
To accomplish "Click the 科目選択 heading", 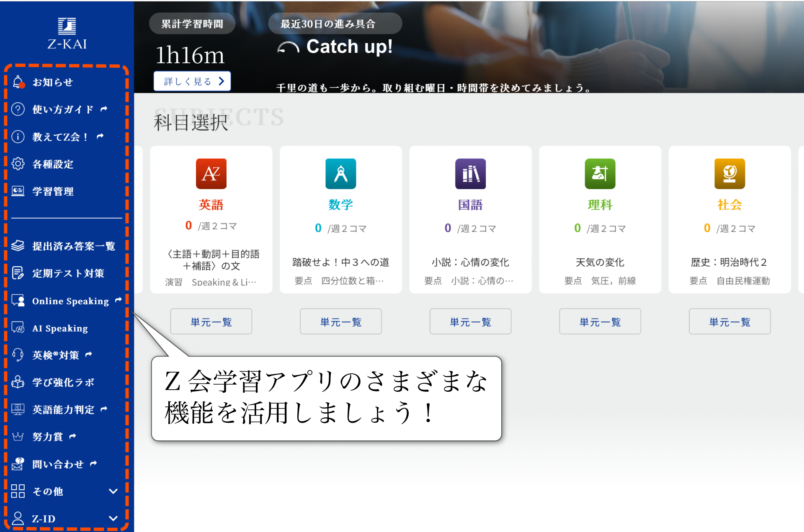I will [191, 123].
